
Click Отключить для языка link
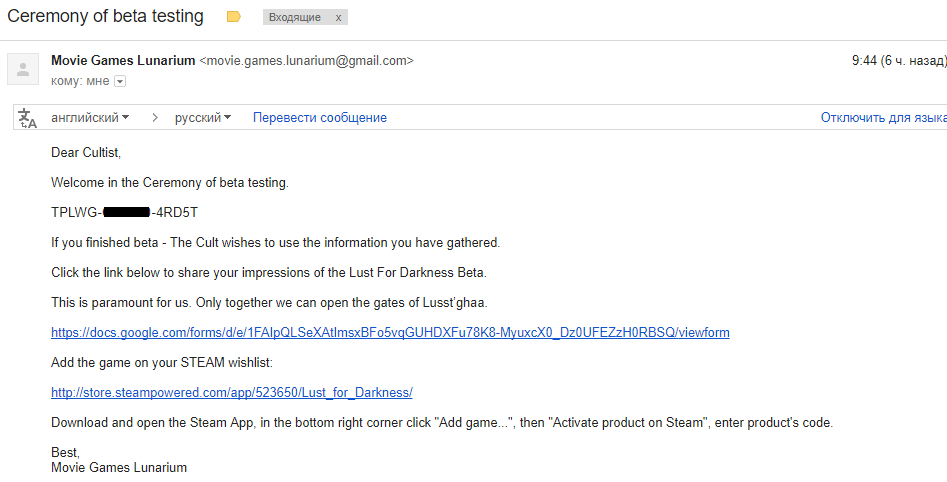point(883,118)
